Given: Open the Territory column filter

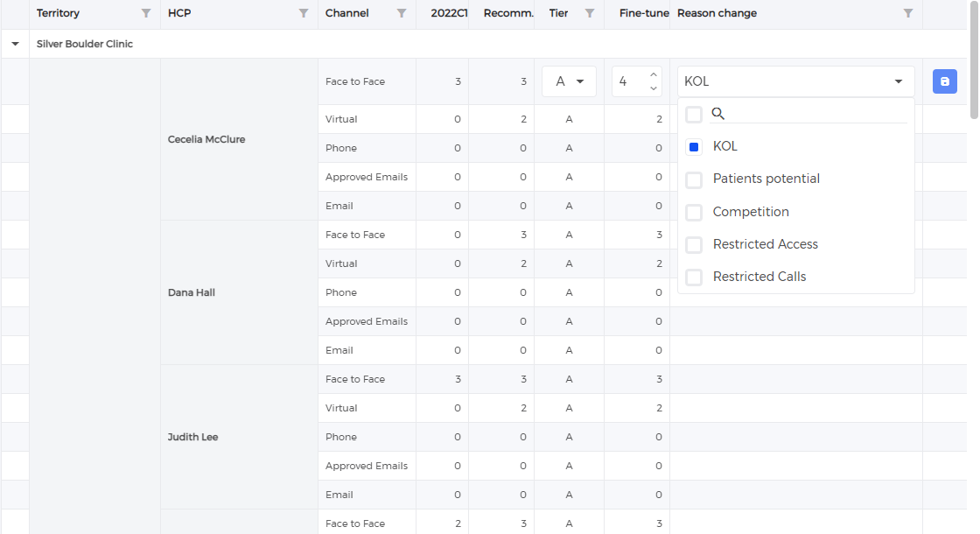Looking at the screenshot, I should click(x=145, y=13).
